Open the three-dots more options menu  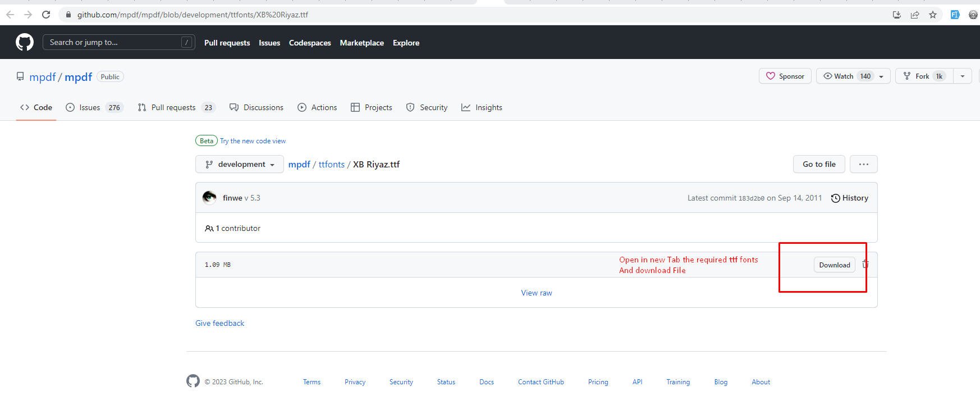pos(864,164)
